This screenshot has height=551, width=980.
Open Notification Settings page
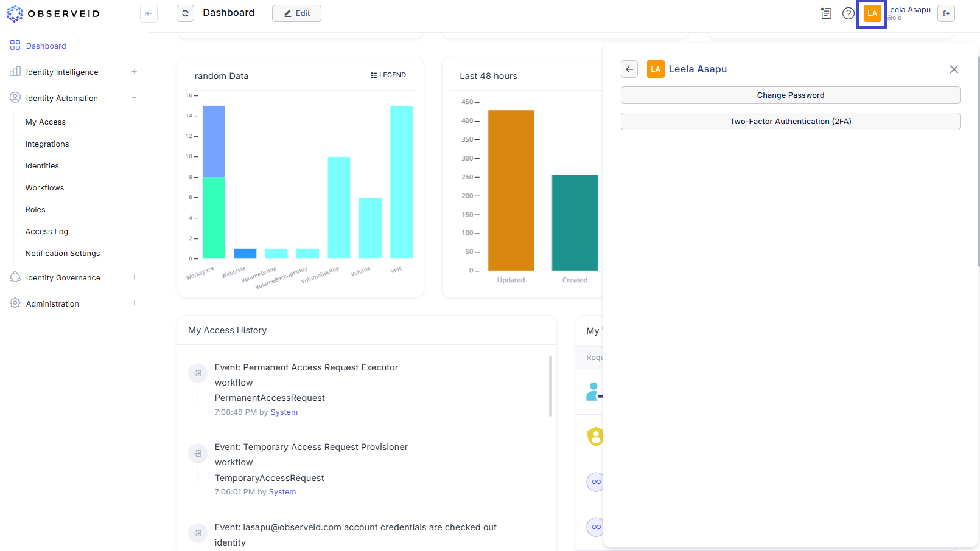point(63,254)
